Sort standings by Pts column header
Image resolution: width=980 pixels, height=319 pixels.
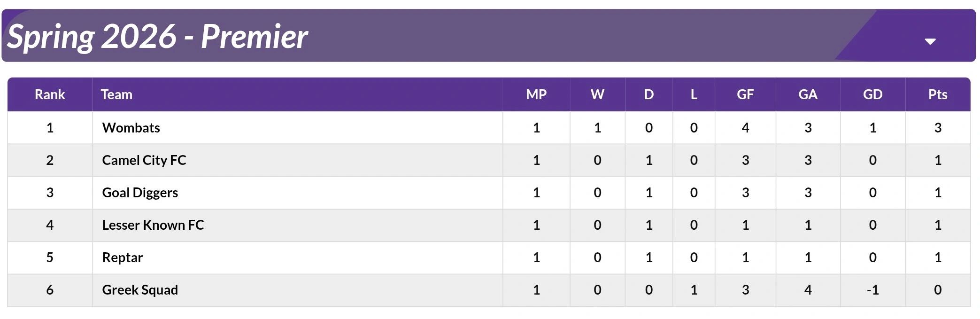tap(938, 94)
